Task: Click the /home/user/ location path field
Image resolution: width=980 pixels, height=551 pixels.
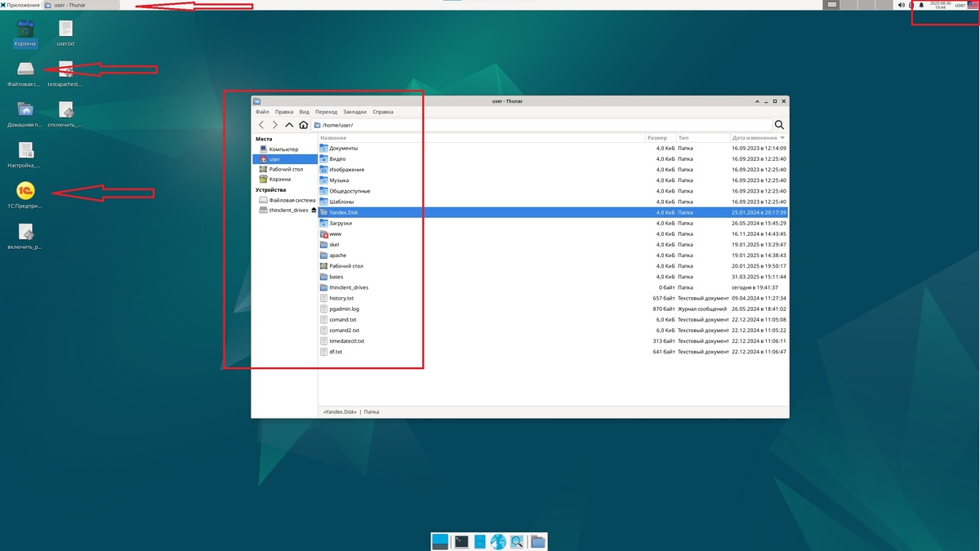Action: click(x=541, y=125)
